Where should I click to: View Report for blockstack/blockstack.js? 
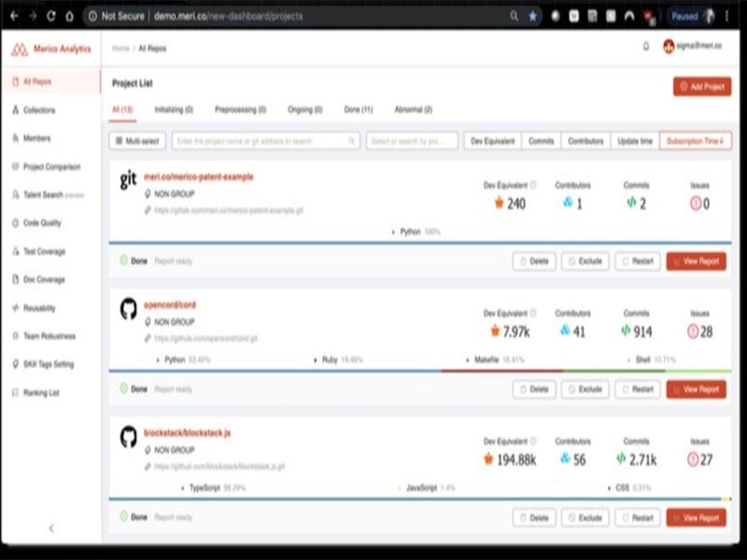pos(697,516)
